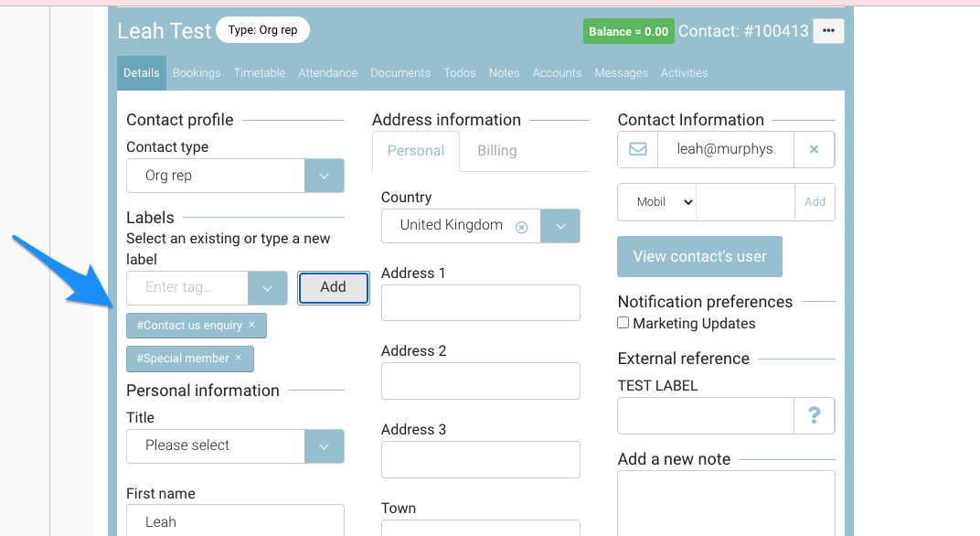This screenshot has height=536, width=980.
Task: Remove the #Special member label
Action: tap(239, 358)
